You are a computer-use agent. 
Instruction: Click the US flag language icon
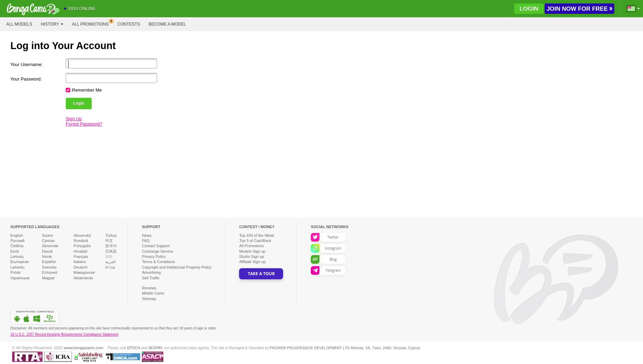pos(631,9)
